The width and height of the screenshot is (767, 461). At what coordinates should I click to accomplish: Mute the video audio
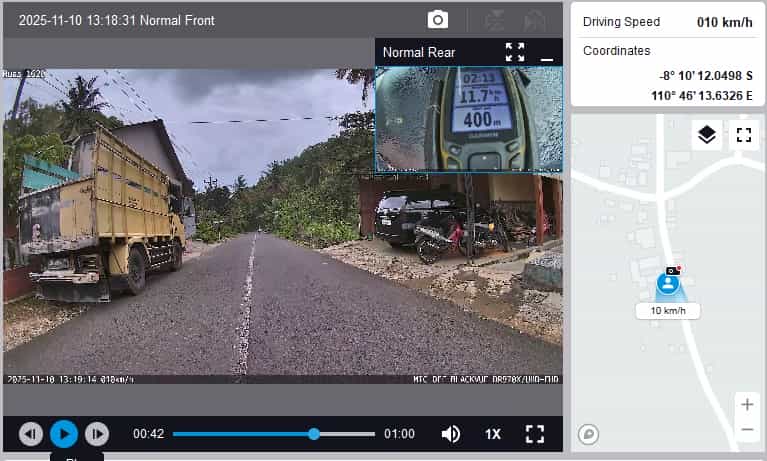[451, 434]
